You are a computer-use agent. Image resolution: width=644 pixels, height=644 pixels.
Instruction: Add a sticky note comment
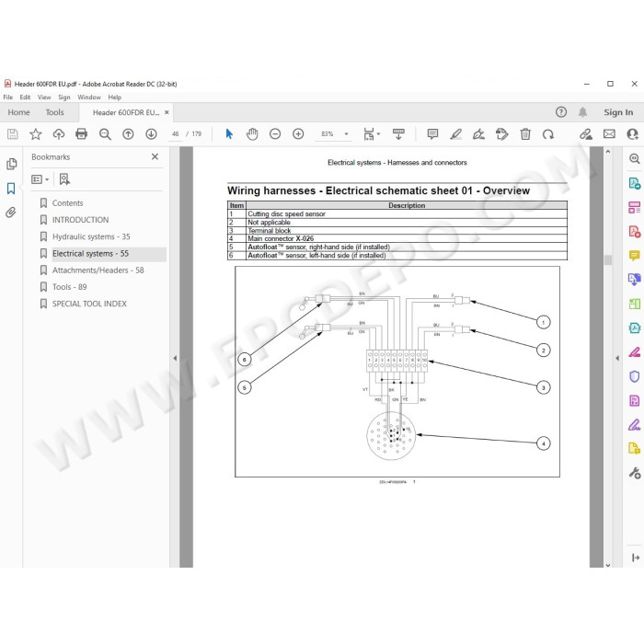pos(432,134)
